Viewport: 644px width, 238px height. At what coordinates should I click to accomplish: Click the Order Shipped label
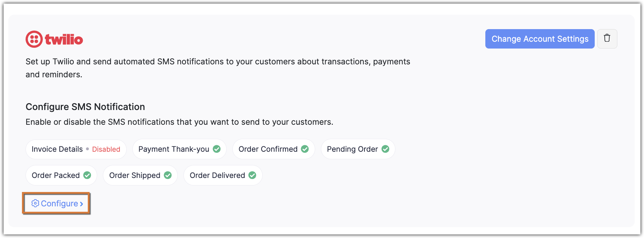pyautogui.click(x=135, y=175)
